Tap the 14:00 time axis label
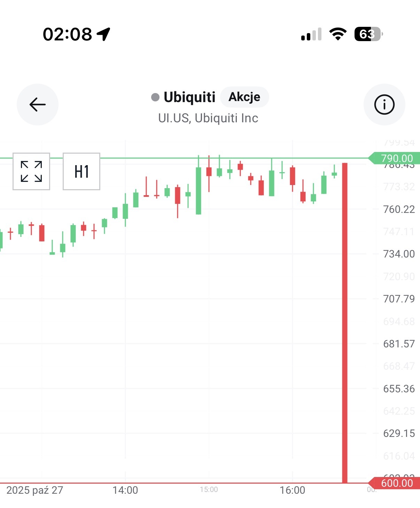This screenshot has width=420, height=508. pos(125,490)
